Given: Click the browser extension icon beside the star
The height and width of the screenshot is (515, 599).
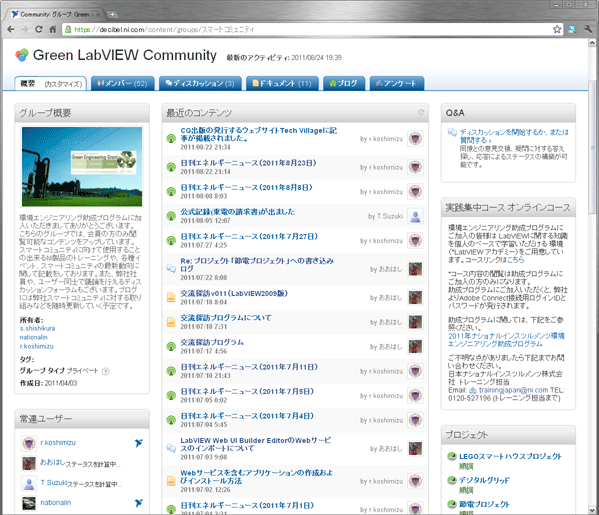Looking at the screenshot, I should click(572, 29).
